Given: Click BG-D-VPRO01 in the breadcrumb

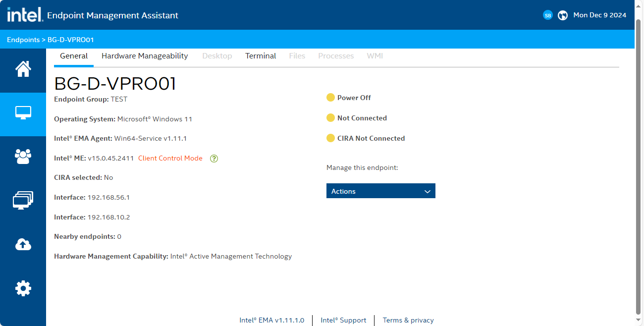Looking at the screenshot, I should tap(71, 40).
